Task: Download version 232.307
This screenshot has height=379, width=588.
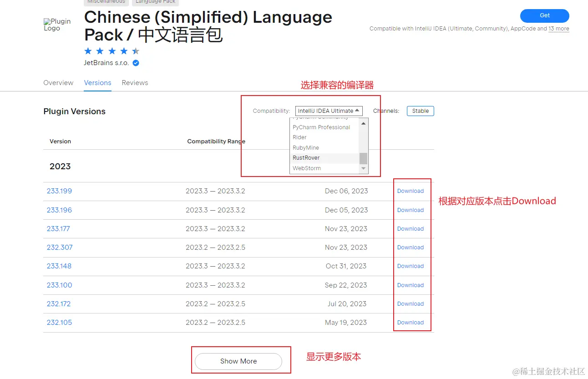Action: tap(410, 248)
